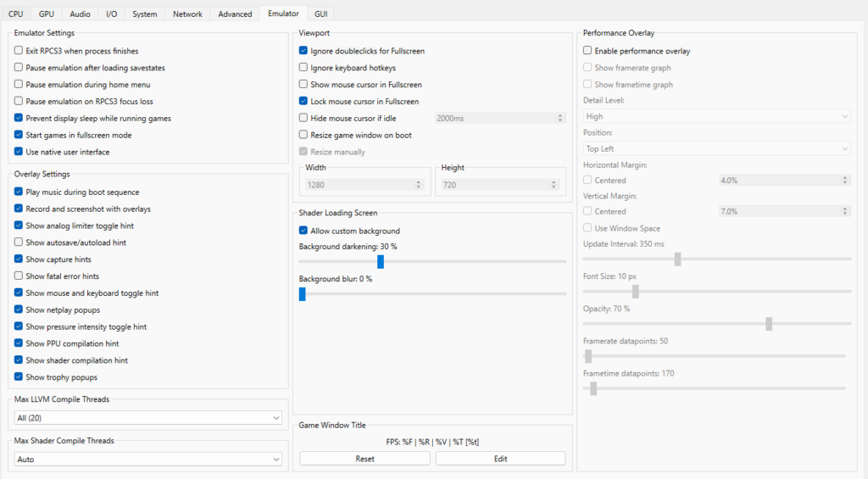Screen dimensions: 868x479
Task: Click the Background darkening slider handle
Action: point(381,261)
